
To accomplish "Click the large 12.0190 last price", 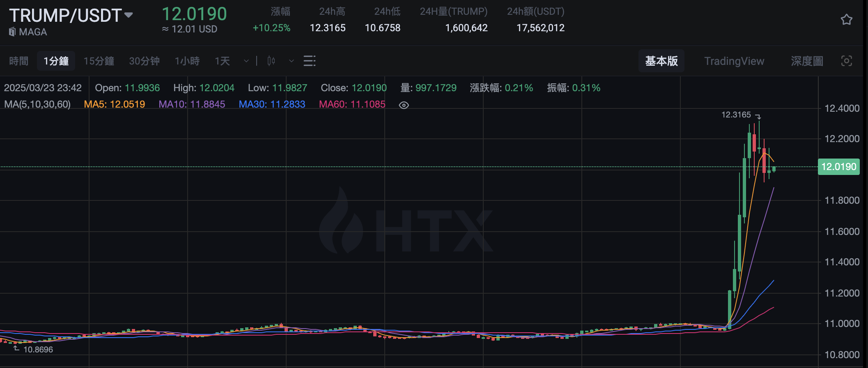I will (194, 14).
